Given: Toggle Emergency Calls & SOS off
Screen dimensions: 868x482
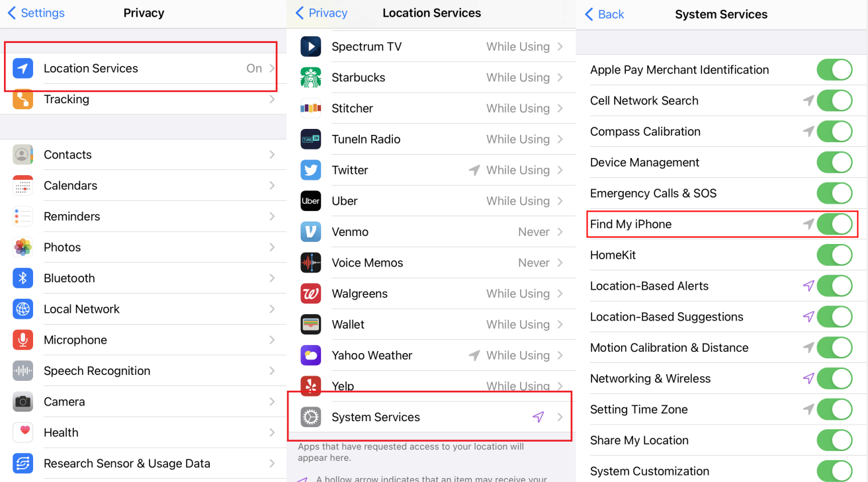Looking at the screenshot, I should [835, 193].
